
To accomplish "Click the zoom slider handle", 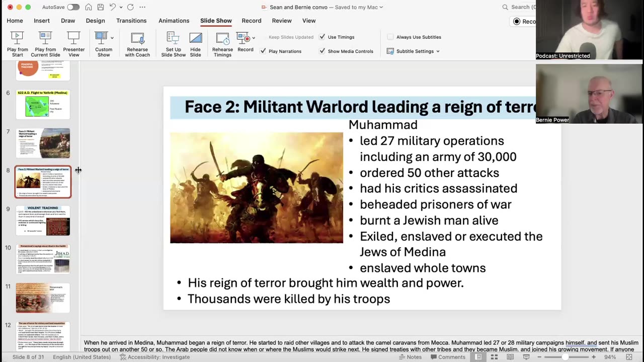I will click(x=565, y=357).
